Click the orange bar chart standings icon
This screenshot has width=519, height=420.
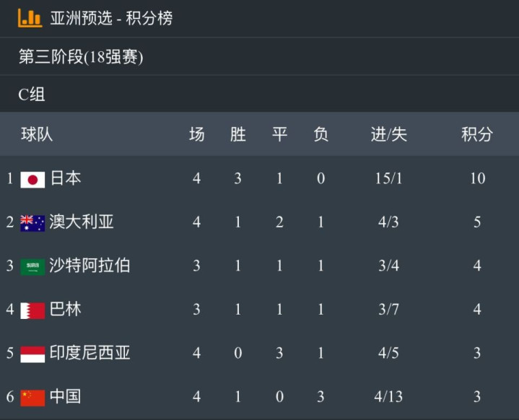(30, 18)
